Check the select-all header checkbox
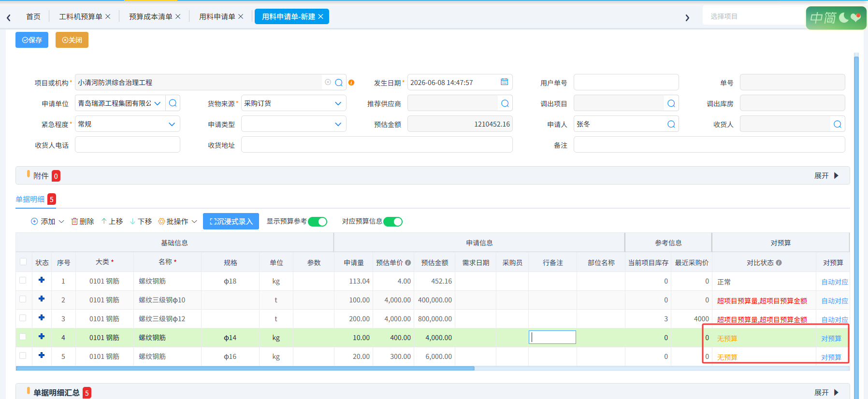Screen dimensions: 868x399 pyautogui.click(x=23, y=262)
